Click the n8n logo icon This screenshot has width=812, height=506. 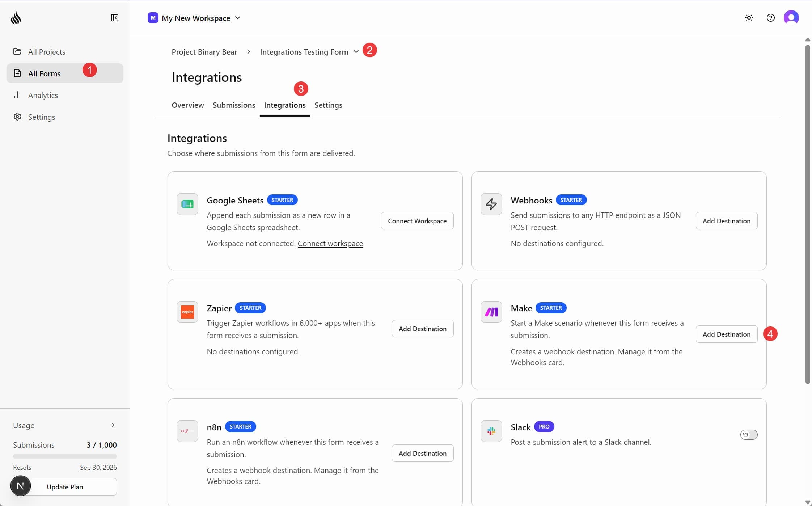[x=187, y=431]
